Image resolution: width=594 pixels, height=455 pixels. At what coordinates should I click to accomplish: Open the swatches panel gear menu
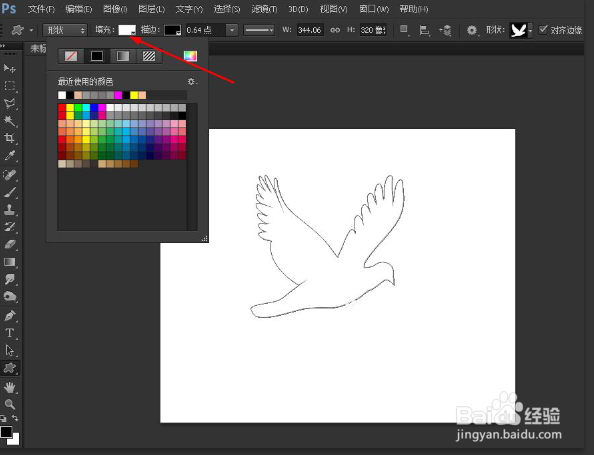(x=192, y=81)
